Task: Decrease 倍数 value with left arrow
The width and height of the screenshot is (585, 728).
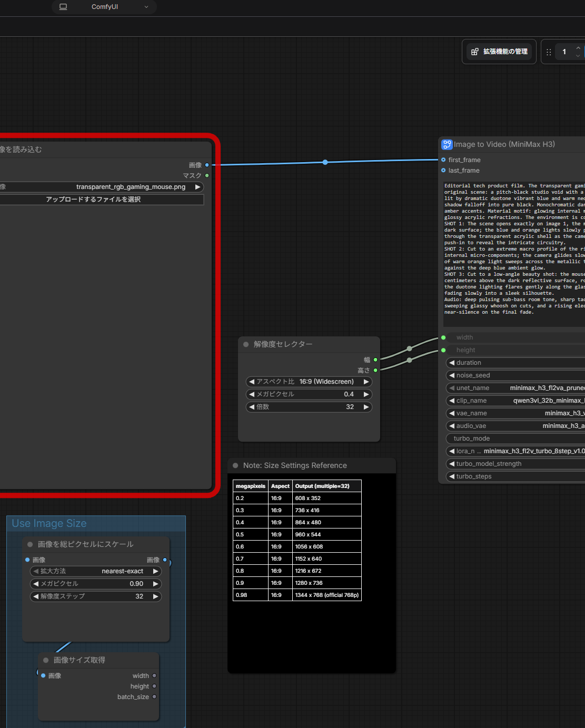Action: (x=252, y=407)
